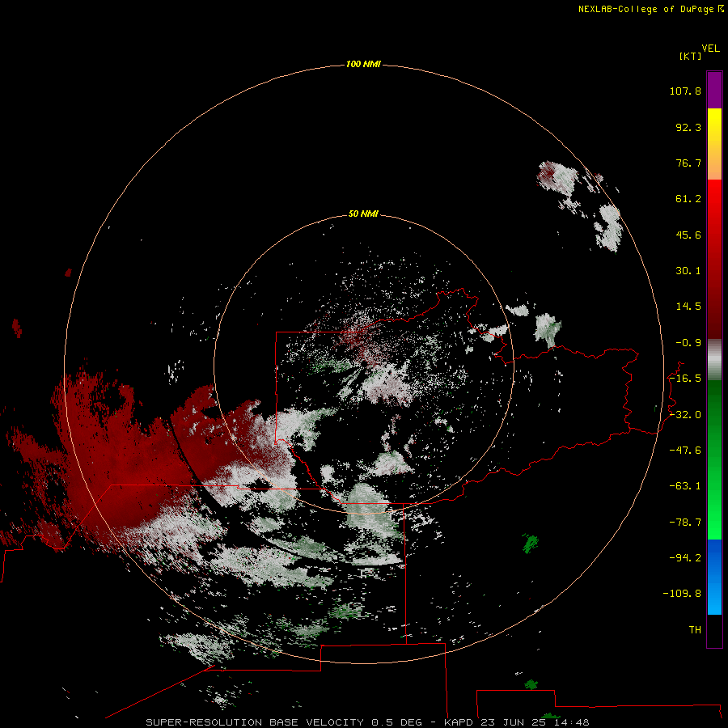Click the -47.6 velocity scale value
Screen dimensions: 728x728
pyautogui.click(x=685, y=451)
